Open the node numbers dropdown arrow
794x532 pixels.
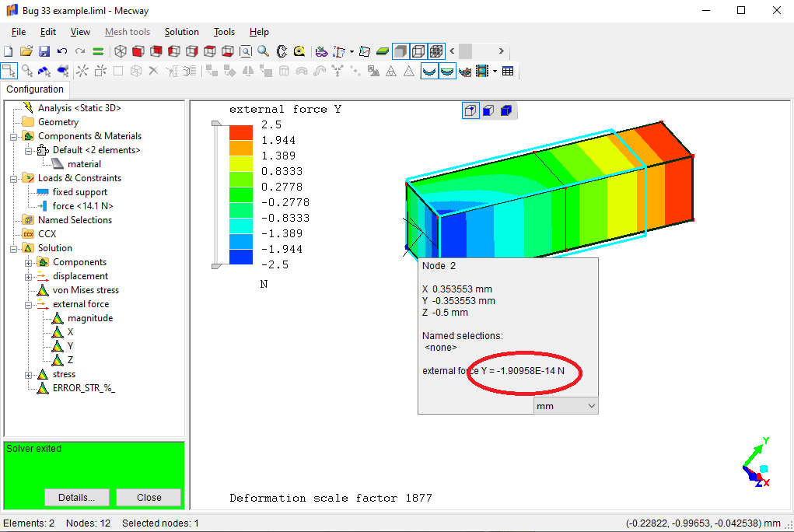click(352, 51)
